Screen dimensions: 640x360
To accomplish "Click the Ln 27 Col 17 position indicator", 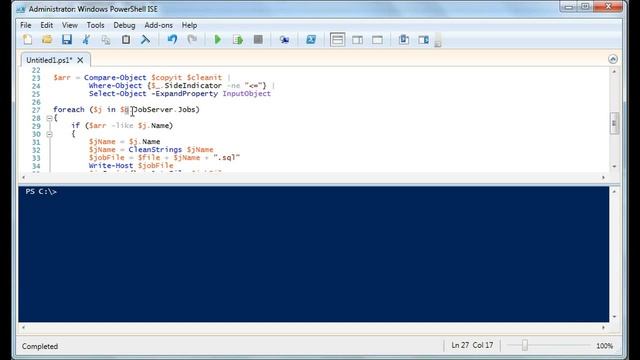I will click(472, 345).
